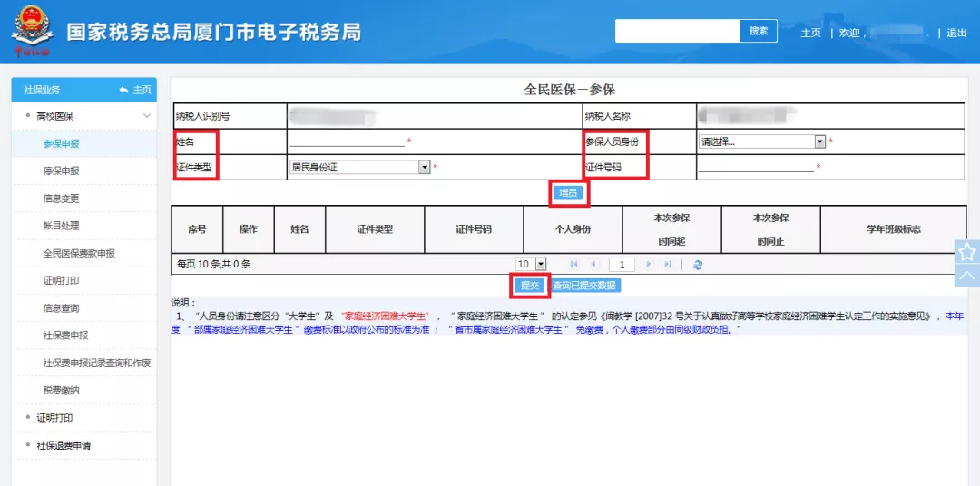Click the 社保业务 sidebar header
Image resolution: width=980 pixels, height=486 pixels.
point(42,90)
